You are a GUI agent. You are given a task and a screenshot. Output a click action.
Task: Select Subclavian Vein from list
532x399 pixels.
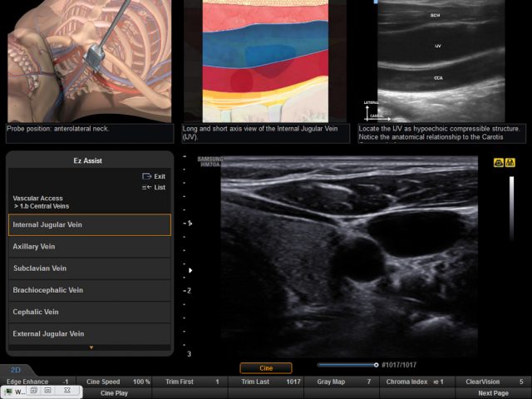click(x=90, y=268)
